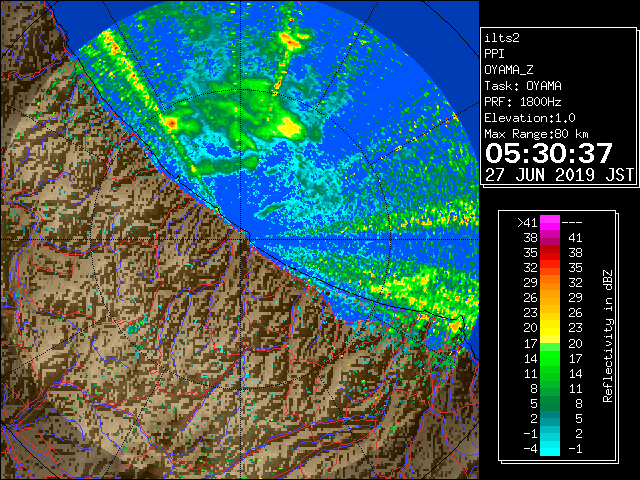This screenshot has height=480, width=640.
Task: Select the "Task: OYAMA" line
Action: click(x=523, y=86)
